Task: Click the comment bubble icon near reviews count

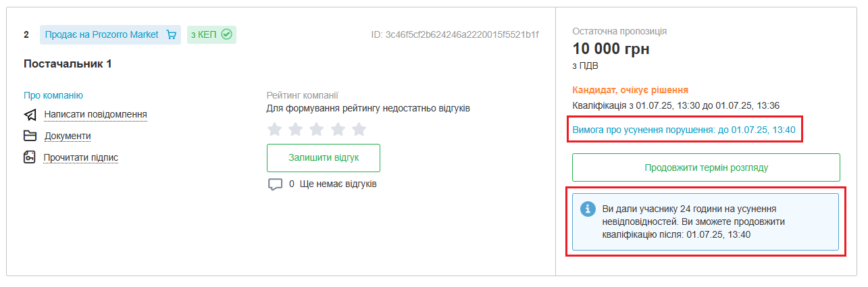Action: pyautogui.click(x=275, y=184)
